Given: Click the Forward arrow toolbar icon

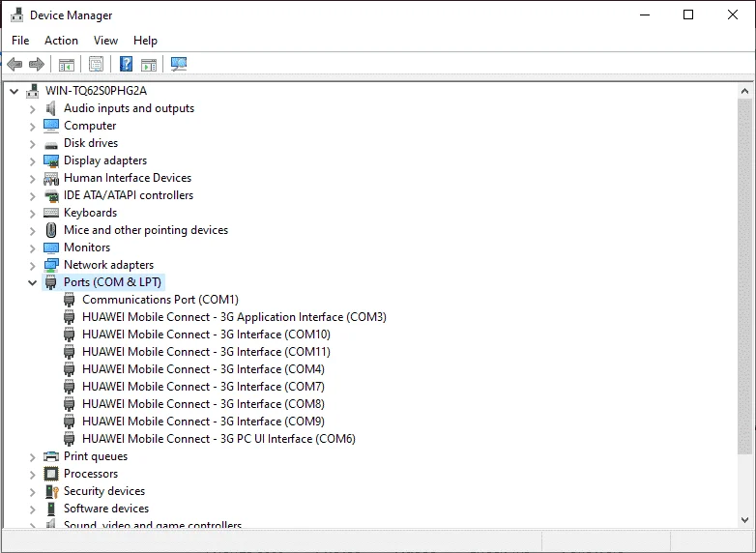Looking at the screenshot, I should point(37,64).
